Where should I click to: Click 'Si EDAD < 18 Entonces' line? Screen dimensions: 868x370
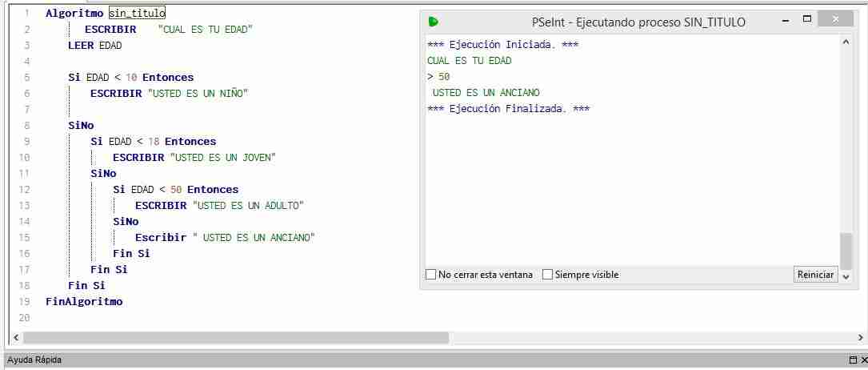154,141
